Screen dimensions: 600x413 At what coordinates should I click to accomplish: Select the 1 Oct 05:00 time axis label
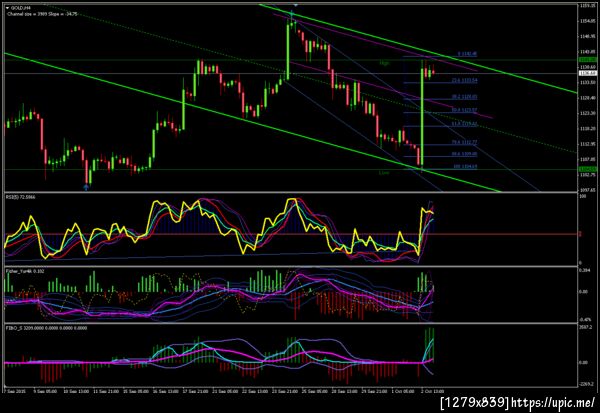pyautogui.click(x=403, y=392)
